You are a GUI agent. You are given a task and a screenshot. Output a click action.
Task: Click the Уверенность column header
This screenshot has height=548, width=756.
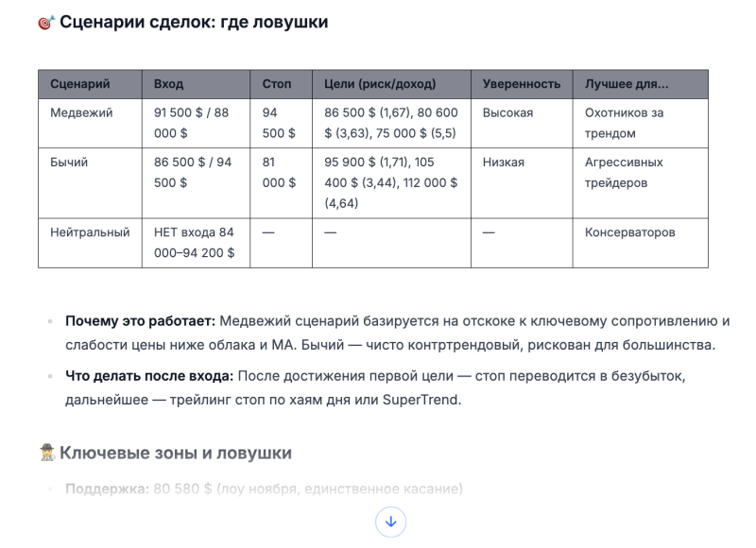(x=521, y=84)
